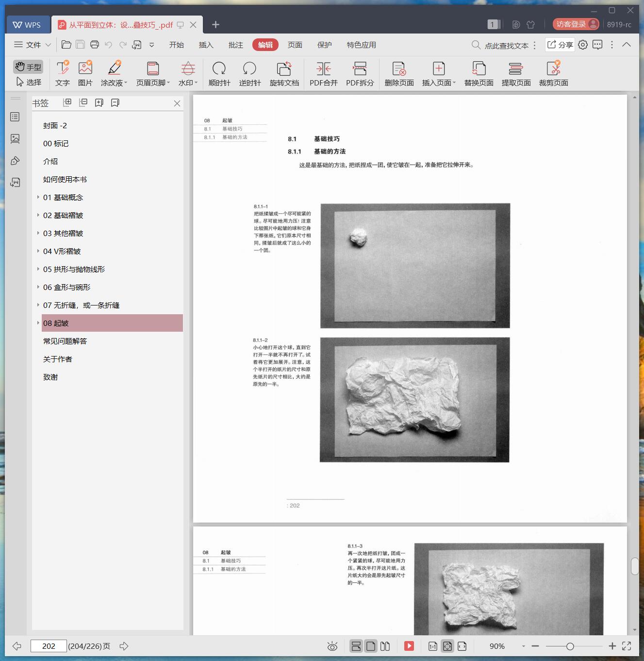This screenshot has height=661, width=644.
Task: Click the 裁剪页面 crop page icon
Action: click(x=554, y=68)
